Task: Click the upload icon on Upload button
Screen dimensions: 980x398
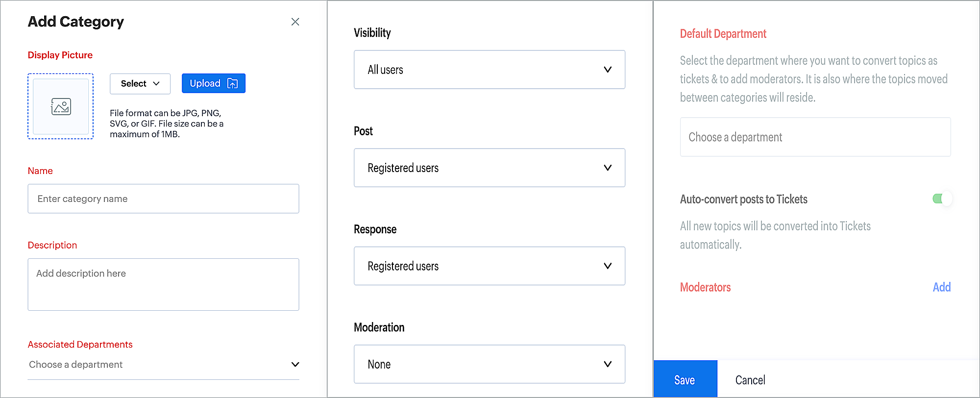Action: tap(233, 83)
